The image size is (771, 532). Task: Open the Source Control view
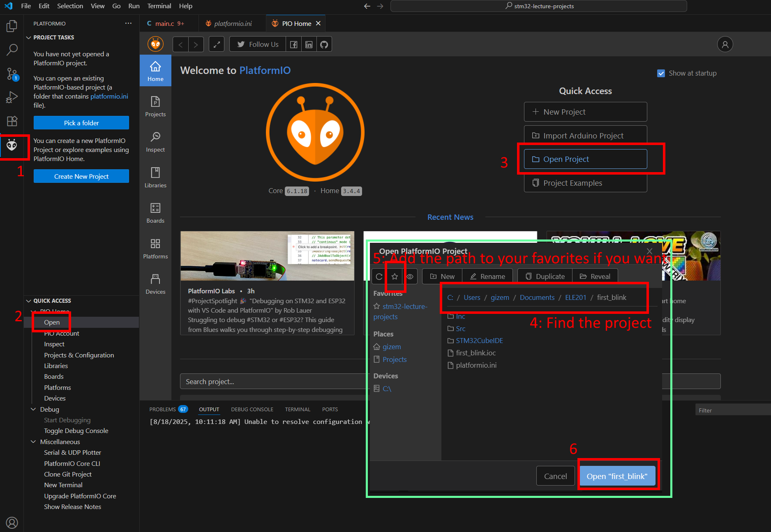[12, 74]
